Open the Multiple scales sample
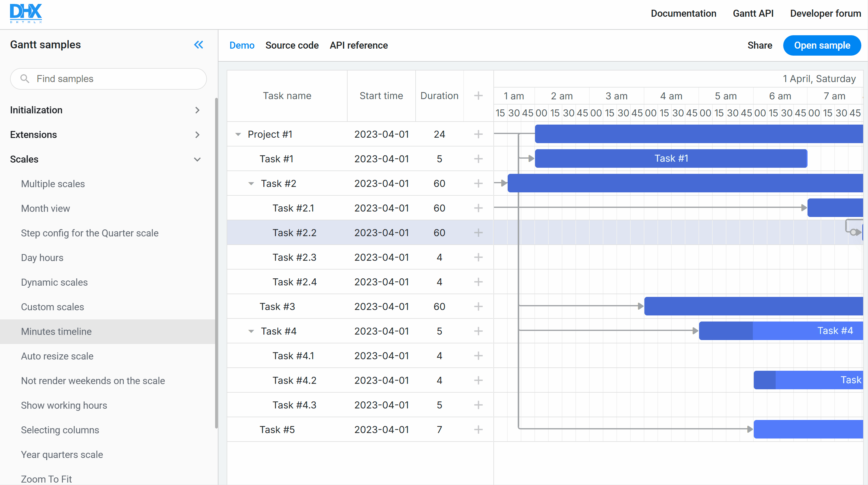868x485 pixels. [53, 184]
